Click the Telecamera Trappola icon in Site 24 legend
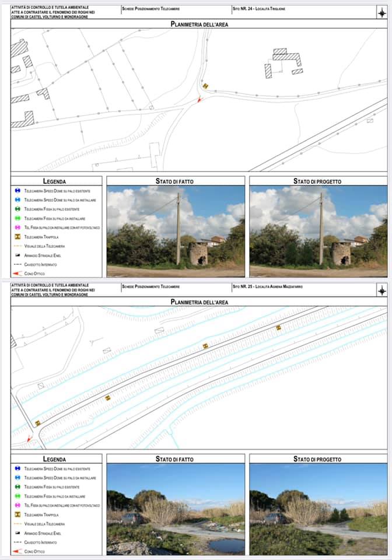The image size is (392, 560). point(17,237)
